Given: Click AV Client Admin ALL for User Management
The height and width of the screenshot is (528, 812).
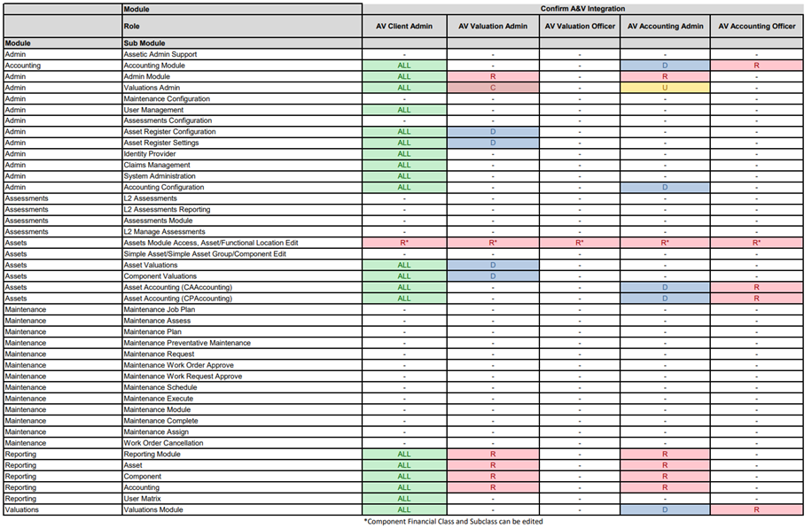Looking at the screenshot, I should 404,110.
